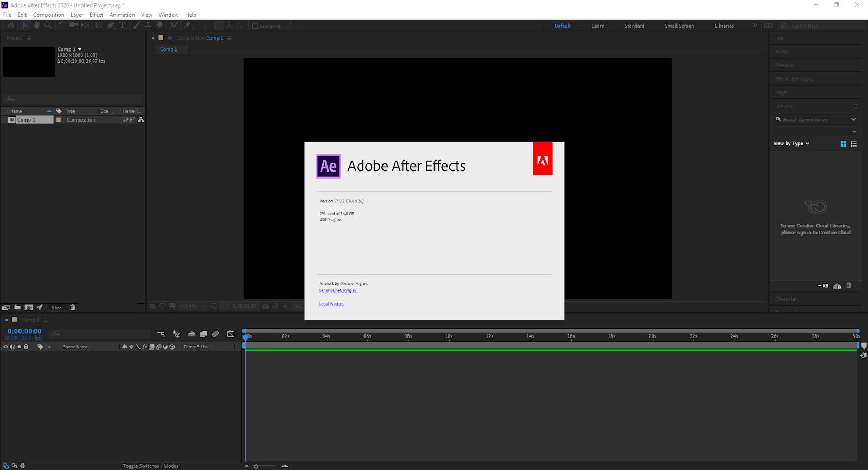Screen dimensions: 868x470
Task: Show Libraries items in list view
Action: 853,144
